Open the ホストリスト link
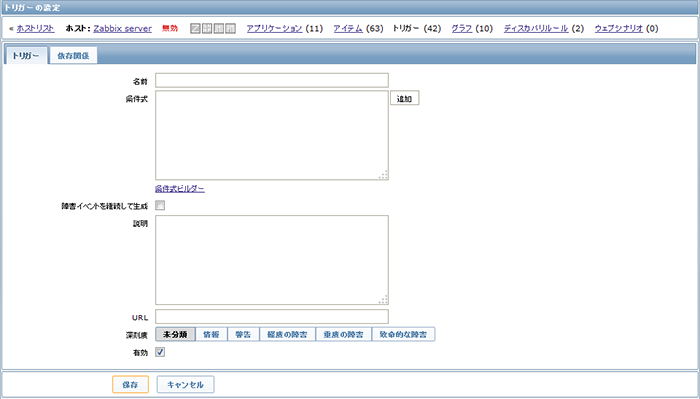The height and width of the screenshot is (399, 700). tap(35, 29)
